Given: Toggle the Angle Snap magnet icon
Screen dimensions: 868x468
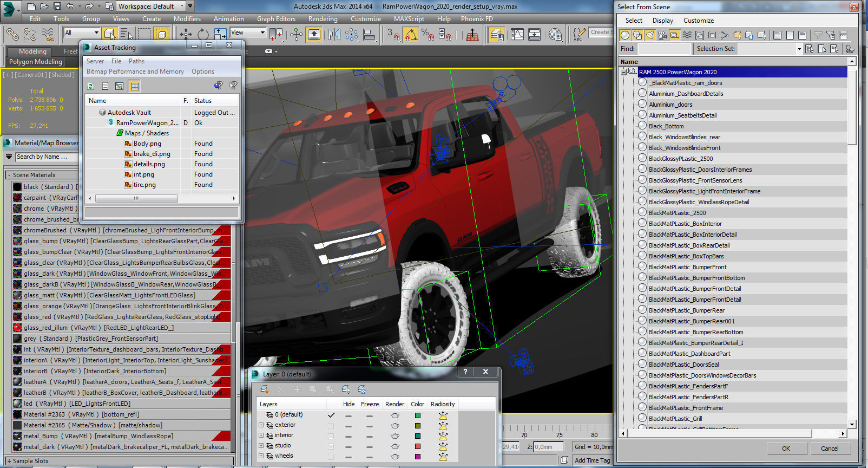Looking at the screenshot, I should pyautogui.click(x=411, y=35).
